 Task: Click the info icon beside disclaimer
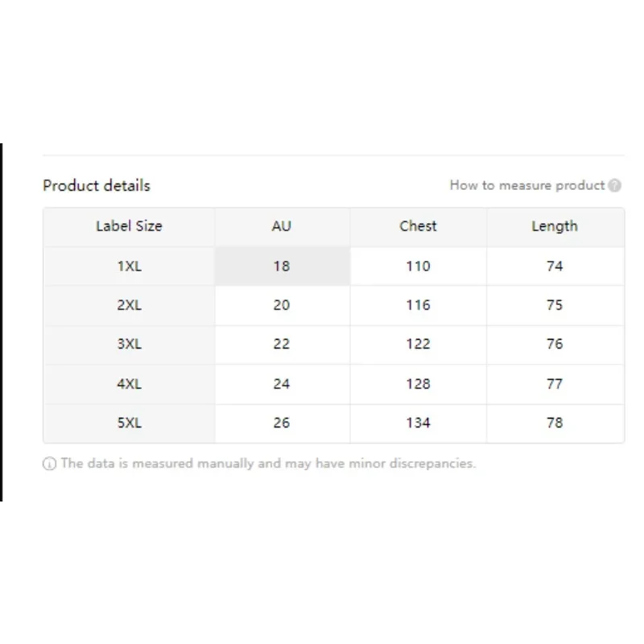tap(49, 464)
